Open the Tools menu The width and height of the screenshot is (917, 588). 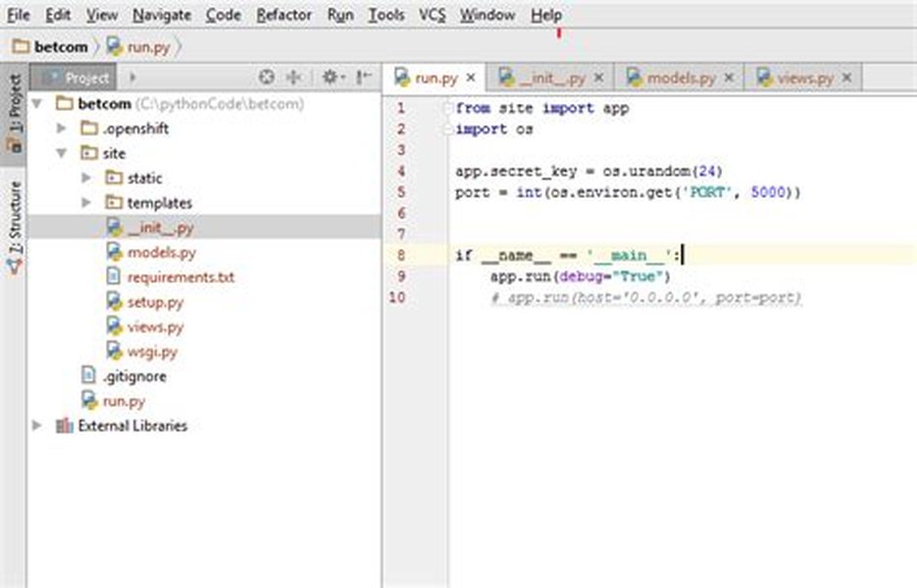(386, 16)
